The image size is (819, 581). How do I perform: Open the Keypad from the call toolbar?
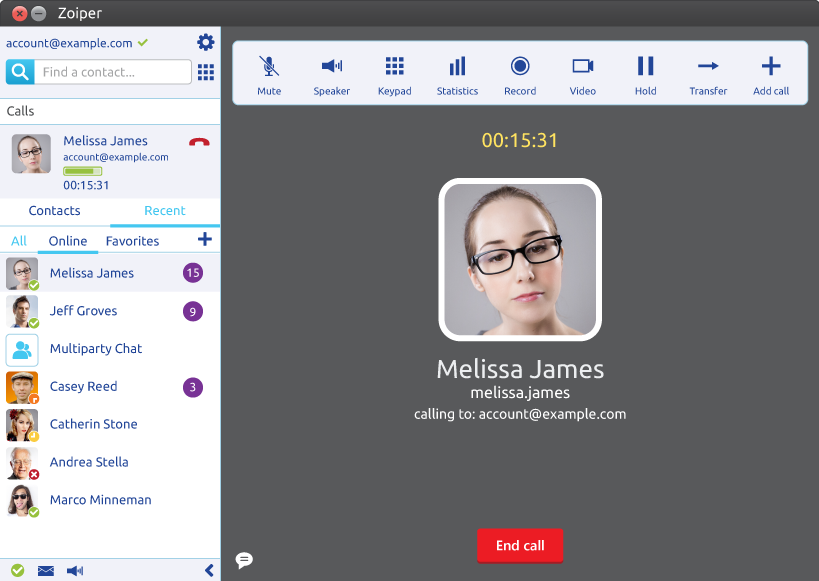(395, 74)
